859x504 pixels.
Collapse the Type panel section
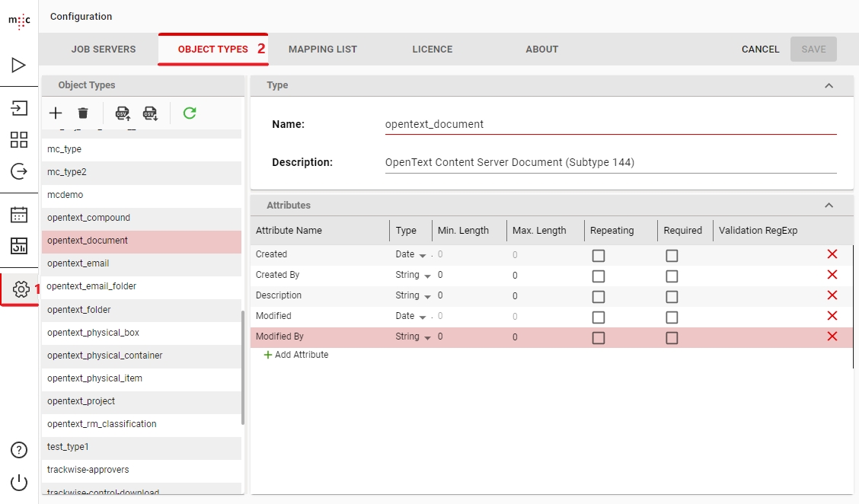[x=829, y=86]
